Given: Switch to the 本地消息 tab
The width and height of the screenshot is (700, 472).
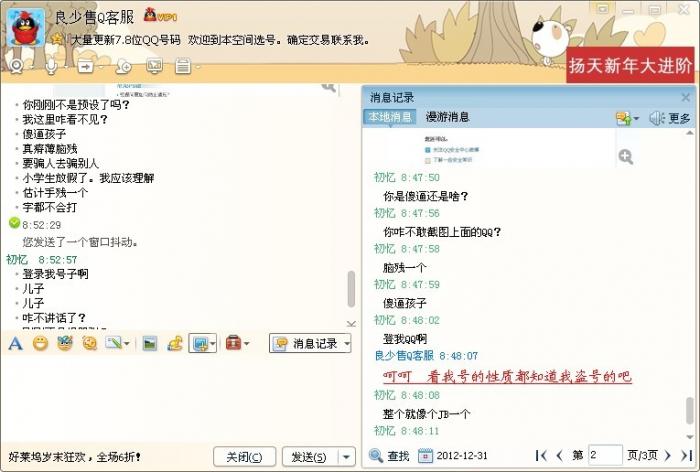Looking at the screenshot, I should 390,117.
